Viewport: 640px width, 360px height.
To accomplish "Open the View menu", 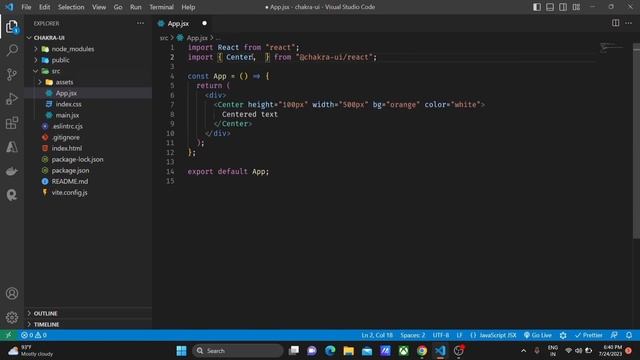I will (x=99, y=7).
